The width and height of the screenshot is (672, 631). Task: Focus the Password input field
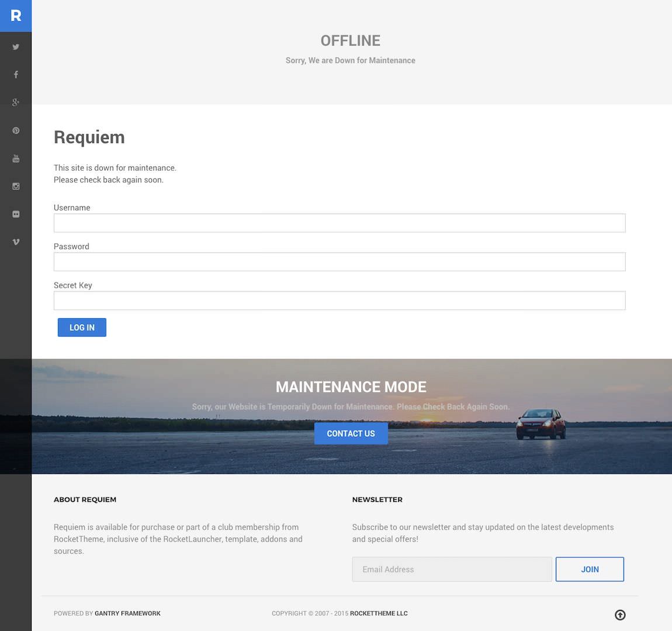[340, 261]
